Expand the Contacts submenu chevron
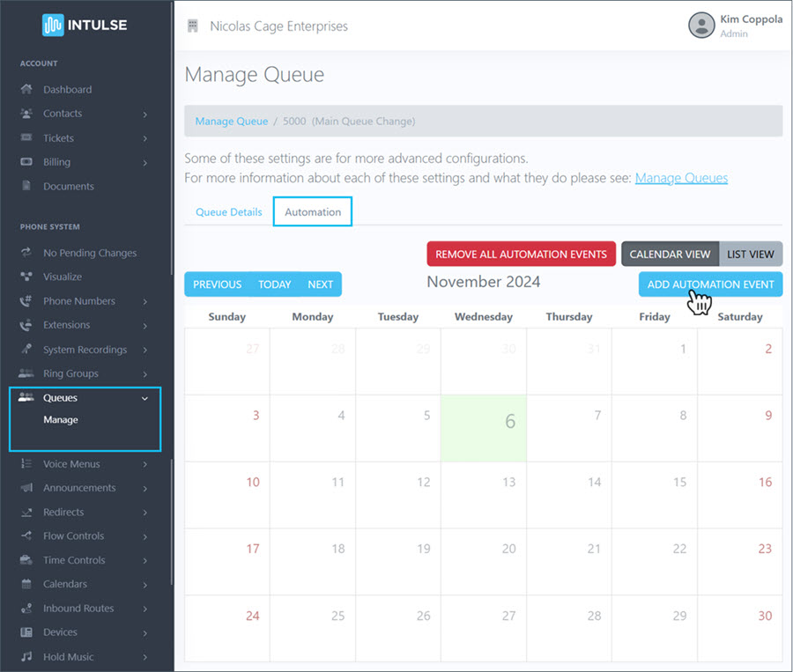 145,114
